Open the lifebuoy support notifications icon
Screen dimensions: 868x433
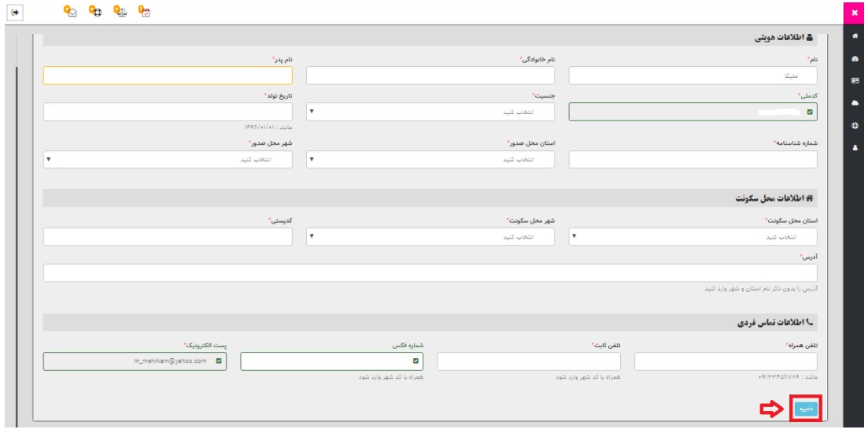tap(94, 12)
